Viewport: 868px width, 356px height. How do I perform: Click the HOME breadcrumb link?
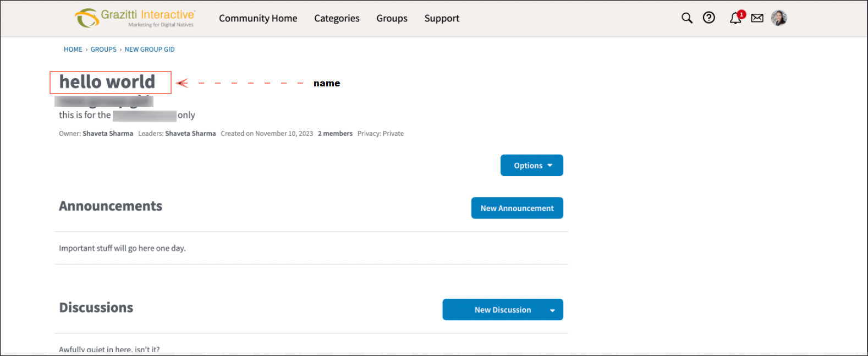[73, 50]
